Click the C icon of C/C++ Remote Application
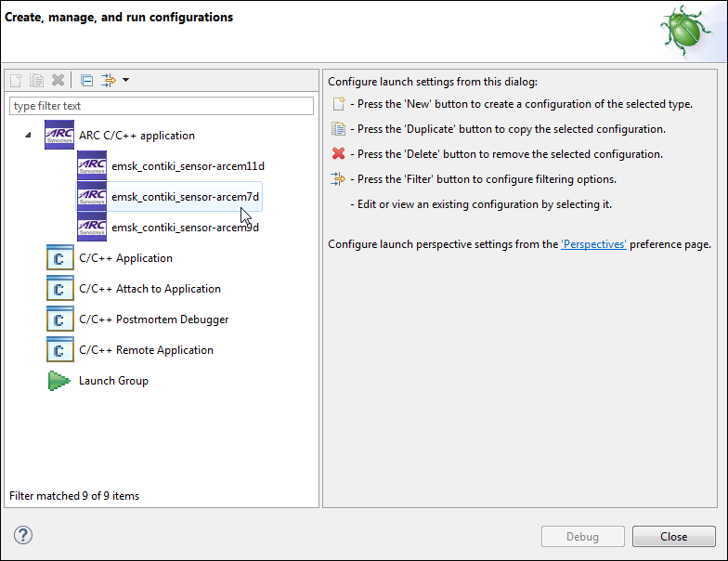The width and height of the screenshot is (728, 561). pos(60,349)
